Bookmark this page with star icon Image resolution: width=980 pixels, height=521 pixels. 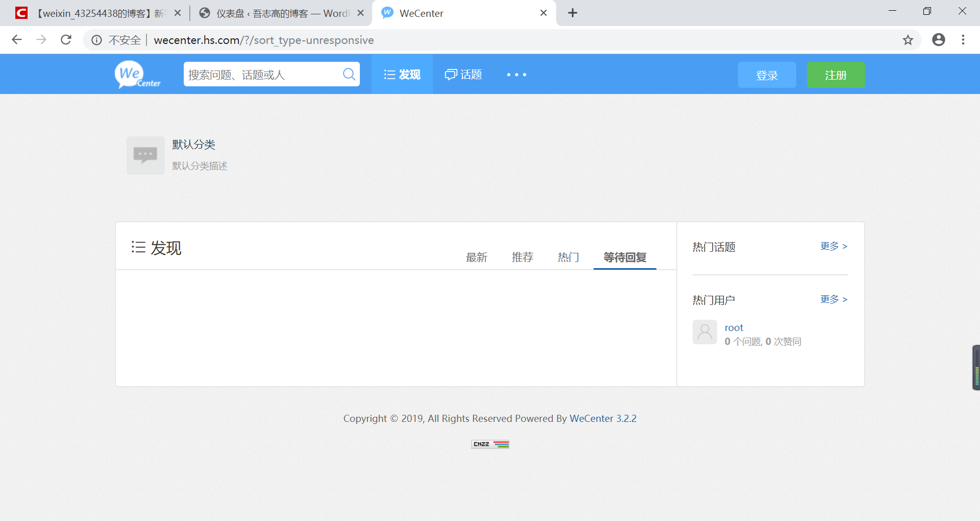pos(908,40)
